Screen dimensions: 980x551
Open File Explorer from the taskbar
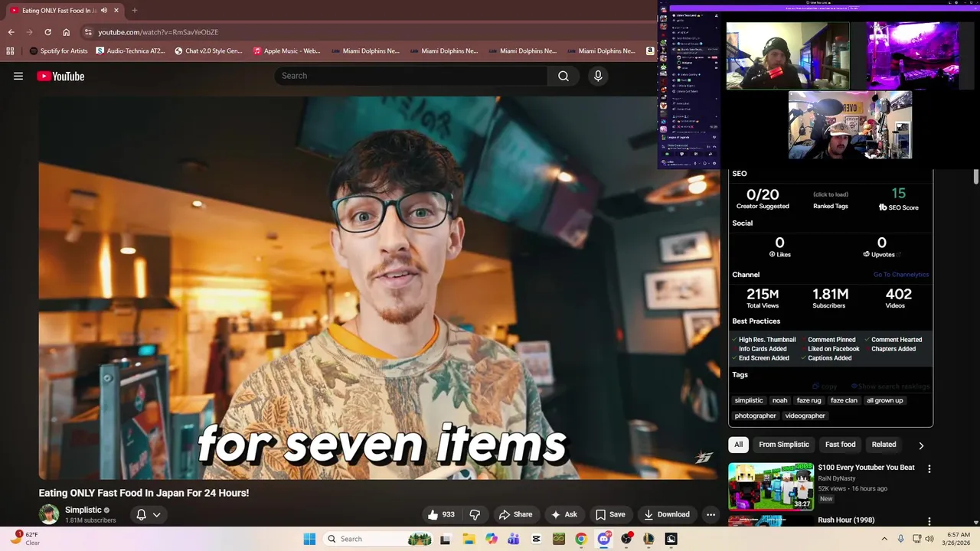[469, 539]
